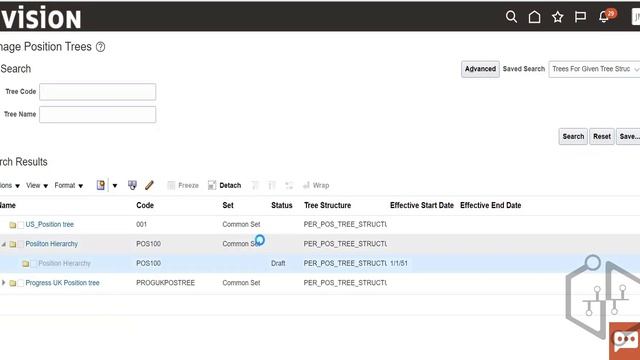
Task: Click the US_Position tree folder icon
Action: coord(13,225)
